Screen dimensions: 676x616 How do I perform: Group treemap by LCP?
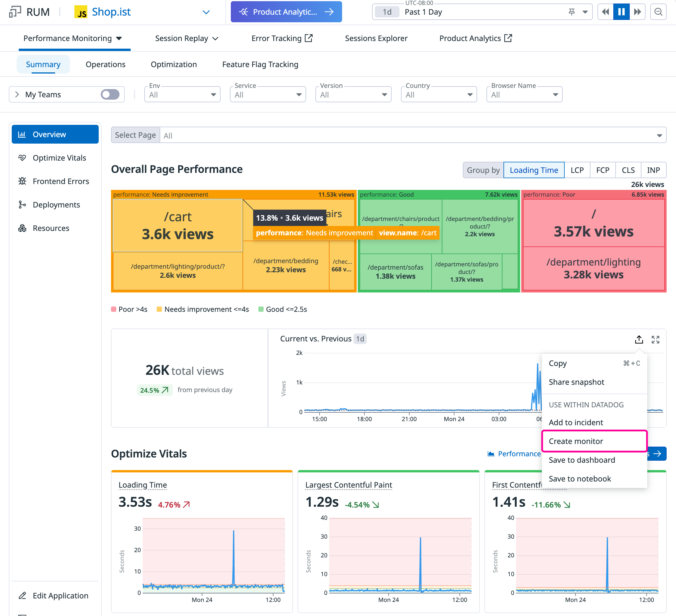[577, 170]
